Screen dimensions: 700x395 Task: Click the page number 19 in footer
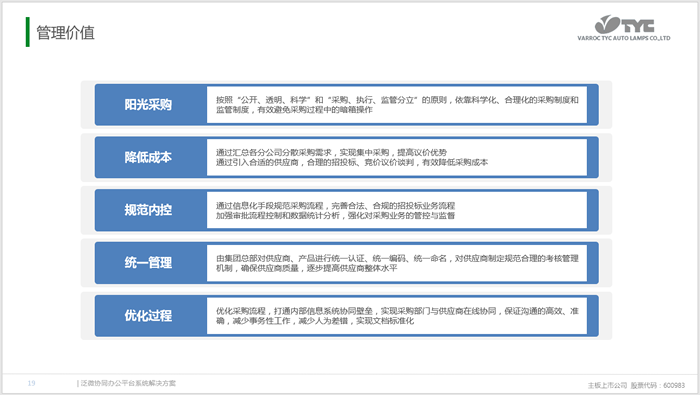click(x=31, y=383)
